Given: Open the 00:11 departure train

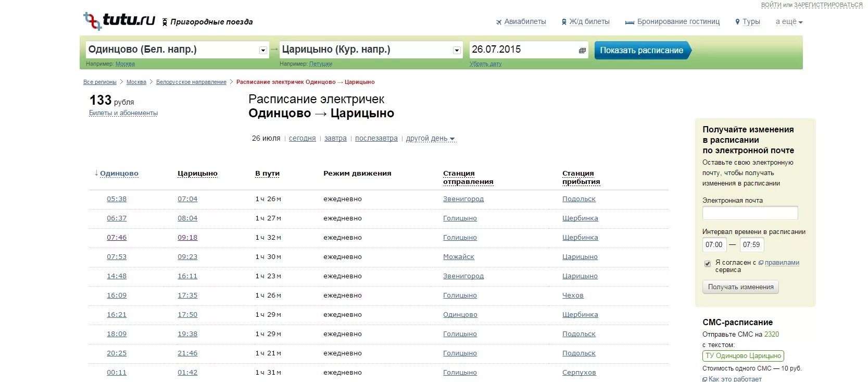Looking at the screenshot, I should click(x=117, y=373).
